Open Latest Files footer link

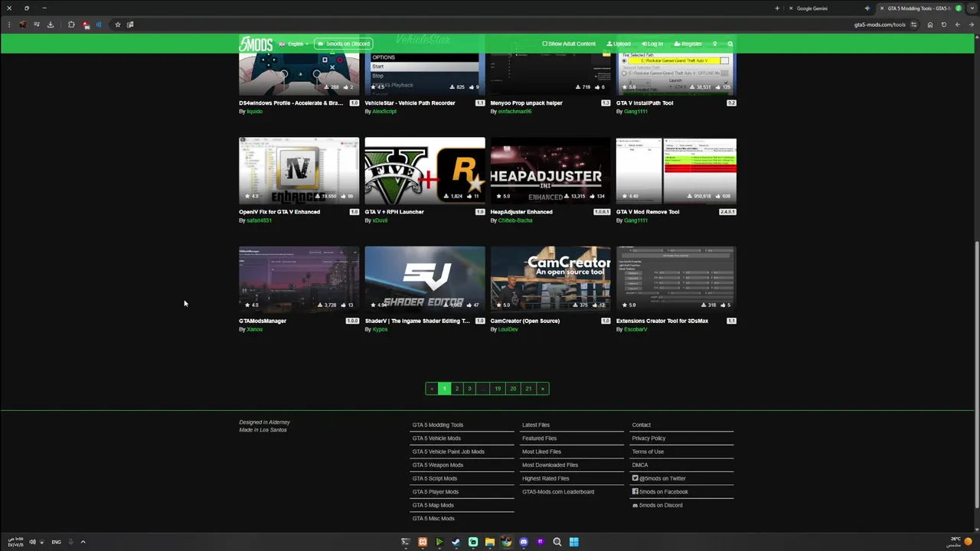[536, 425]
